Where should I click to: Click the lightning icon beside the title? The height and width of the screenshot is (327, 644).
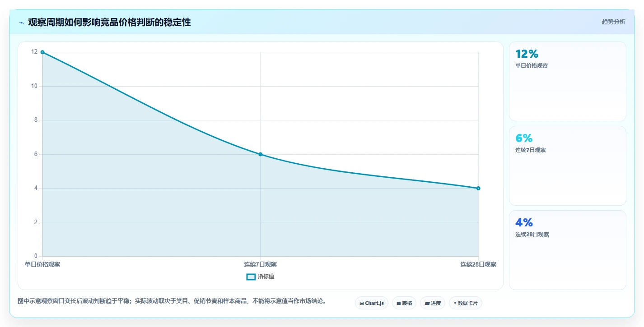21,23
